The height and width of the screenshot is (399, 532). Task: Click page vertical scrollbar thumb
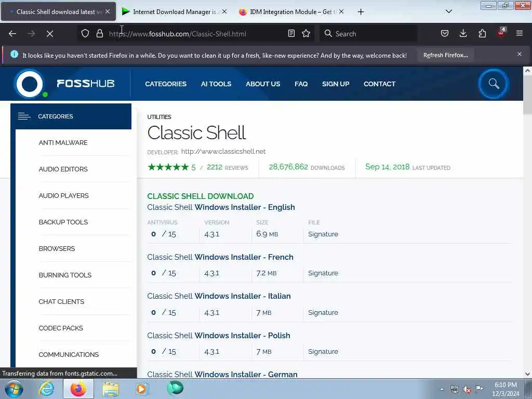coord(527,95)
